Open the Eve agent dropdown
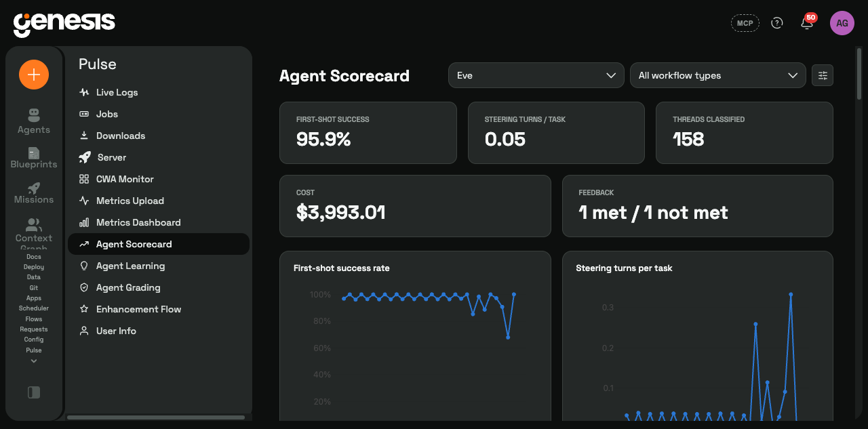Screen dimensions: 868x429 point(536,75)
